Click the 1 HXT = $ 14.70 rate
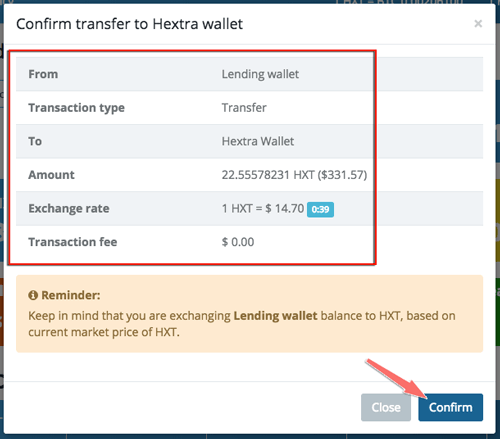This screenshot has width=500, height=439. click(263, 209)
